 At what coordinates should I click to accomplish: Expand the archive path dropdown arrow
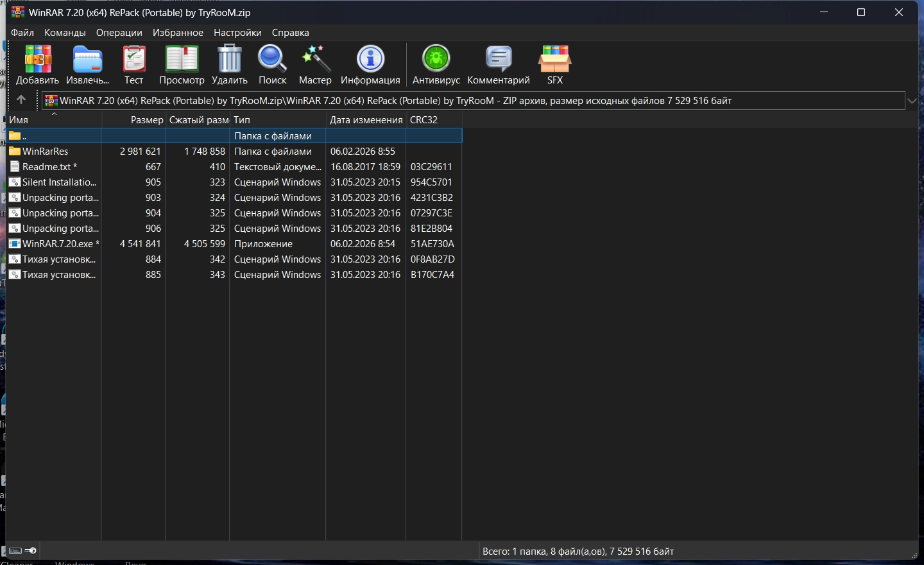[912, 101]
